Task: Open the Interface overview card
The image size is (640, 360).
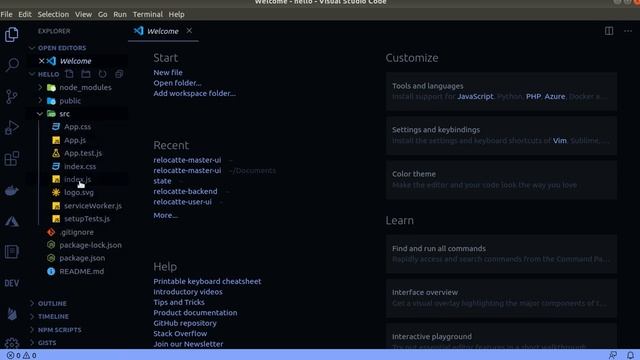Action: click(501, 298)
